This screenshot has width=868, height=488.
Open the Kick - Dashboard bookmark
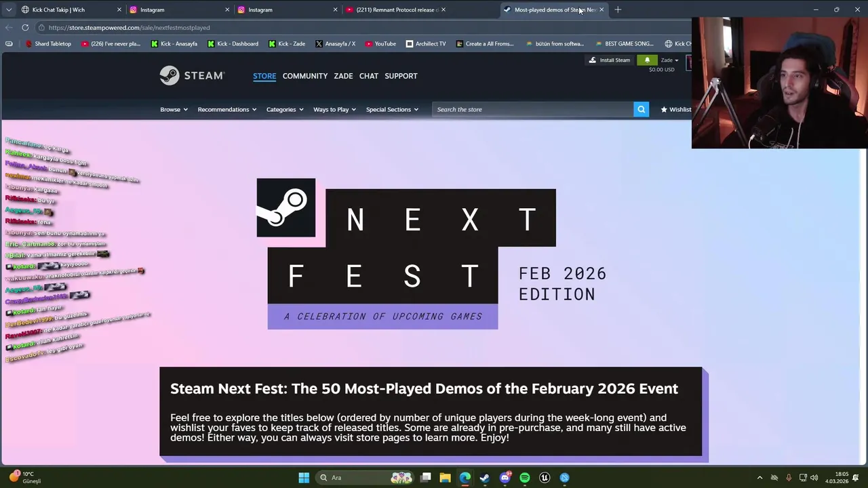(233, 43)
